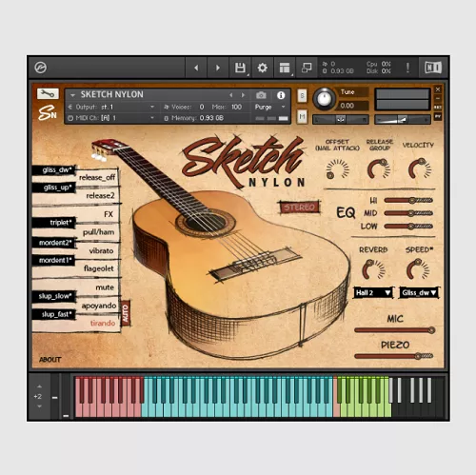Toggle the STEREO mode button
The width and height of the screenshot is (476, 475).
coord(300,208)
